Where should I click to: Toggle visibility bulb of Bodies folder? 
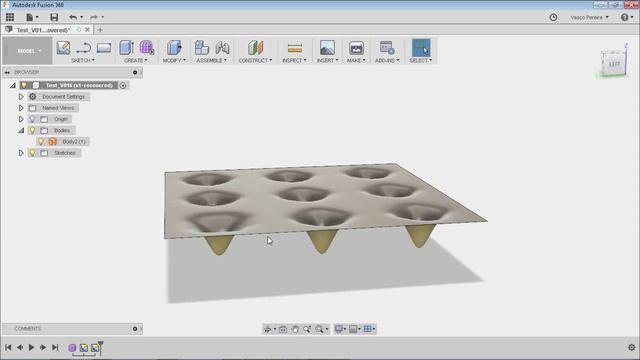coord(32,131)
